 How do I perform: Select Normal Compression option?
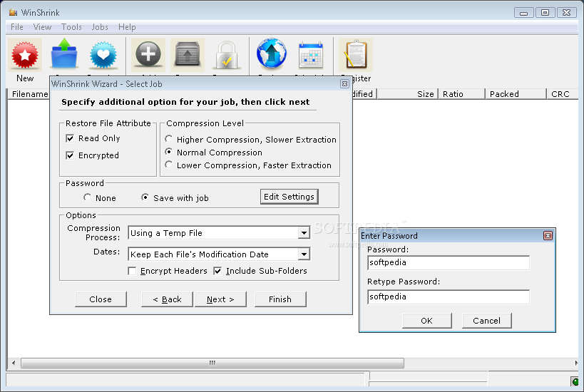[169, 152]
